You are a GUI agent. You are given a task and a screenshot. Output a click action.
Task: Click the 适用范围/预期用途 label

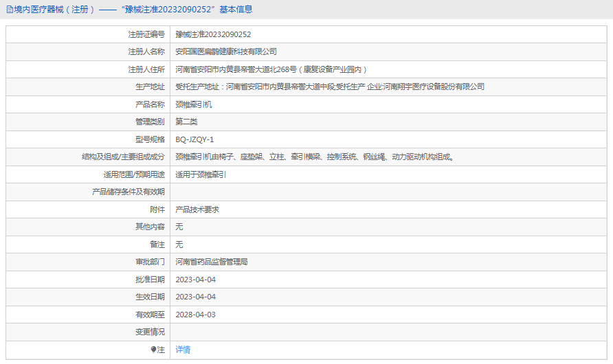coord(134,174)
